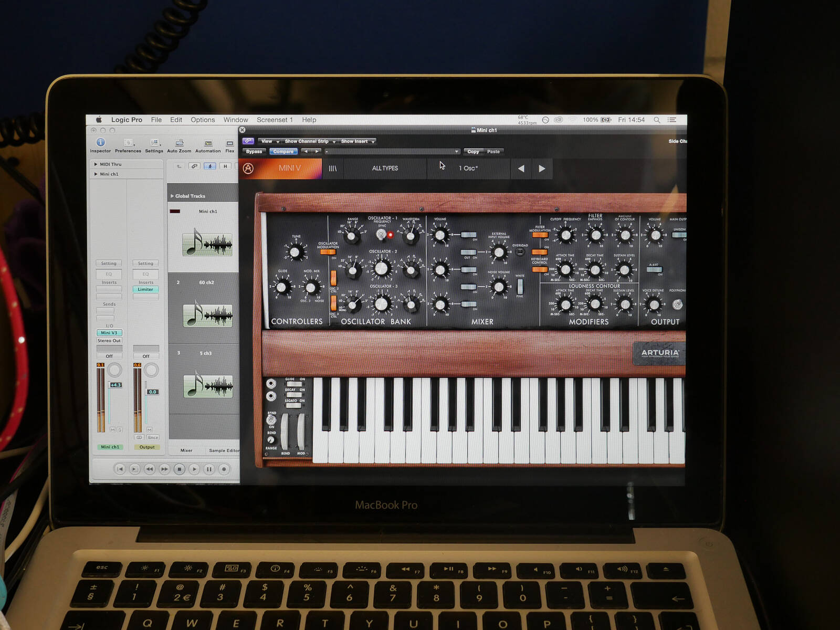Open the Screenset 1 menu
This screenshot has width=840, height=630.
(x=275, y=120)
